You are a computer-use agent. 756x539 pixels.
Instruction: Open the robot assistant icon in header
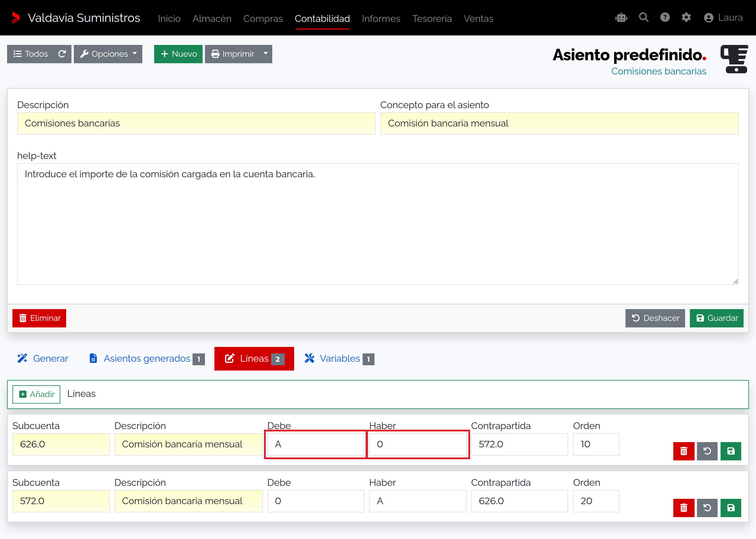pyautogui.click(x=621, y=18)
